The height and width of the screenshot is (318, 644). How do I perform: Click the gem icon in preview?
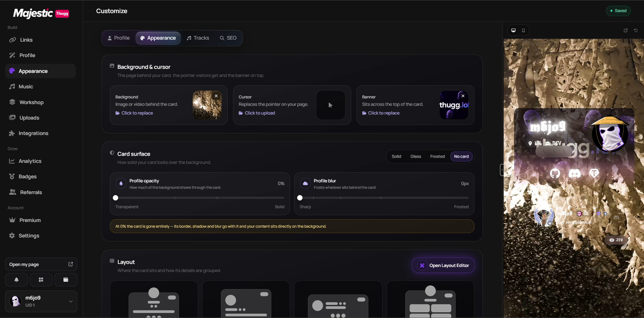pos(594,173)
